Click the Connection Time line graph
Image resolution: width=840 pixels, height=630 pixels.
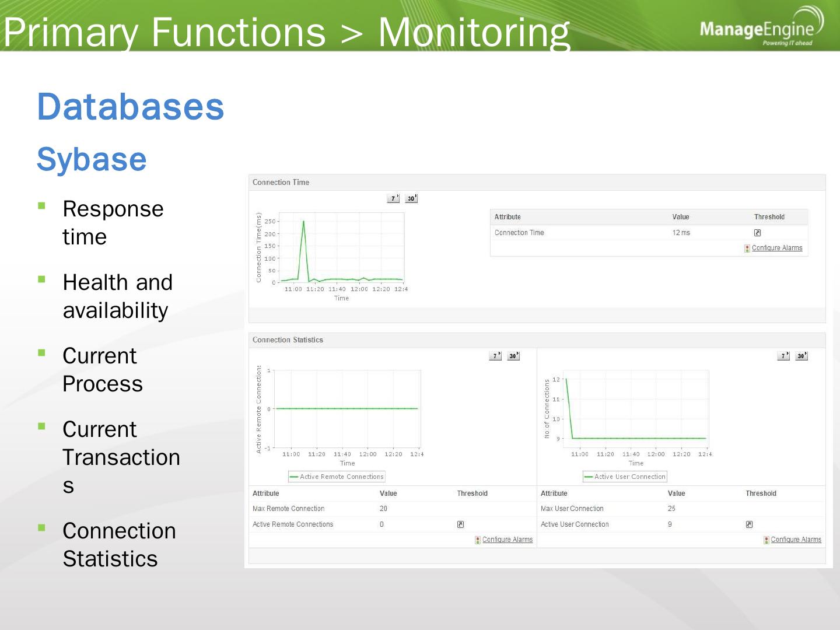tap(341, 248)
